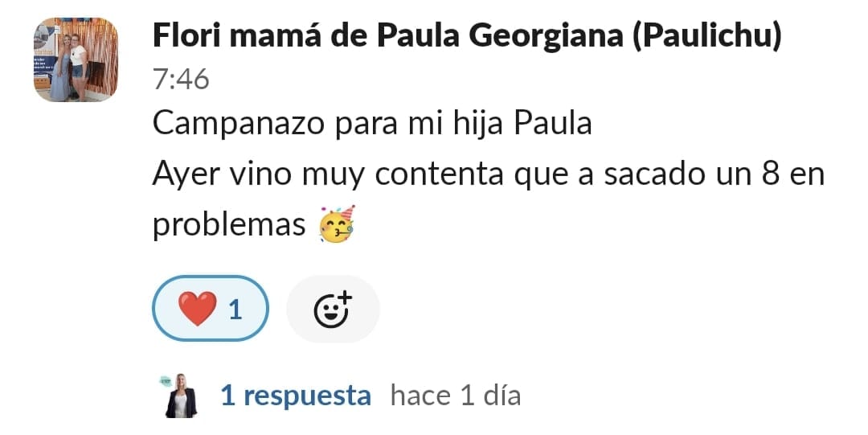Open the "1 respuesta" thread

pyautogui.click(x=295, y=396)
